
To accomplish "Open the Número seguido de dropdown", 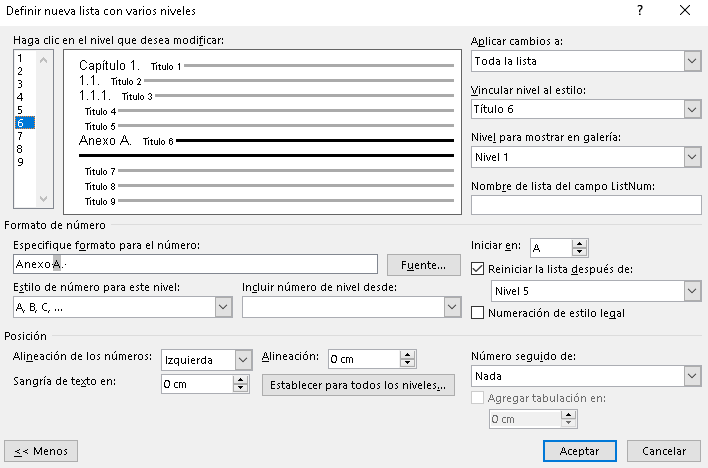I will tap(692, 376).
